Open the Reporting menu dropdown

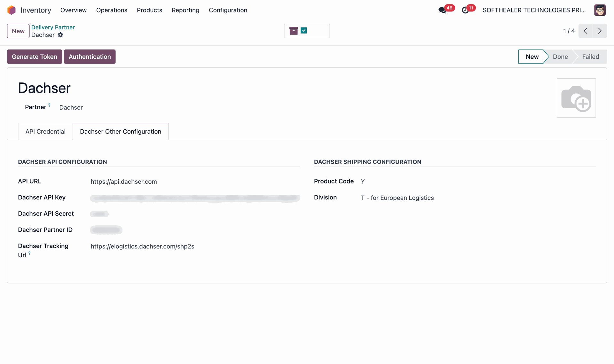coord(185,10)
